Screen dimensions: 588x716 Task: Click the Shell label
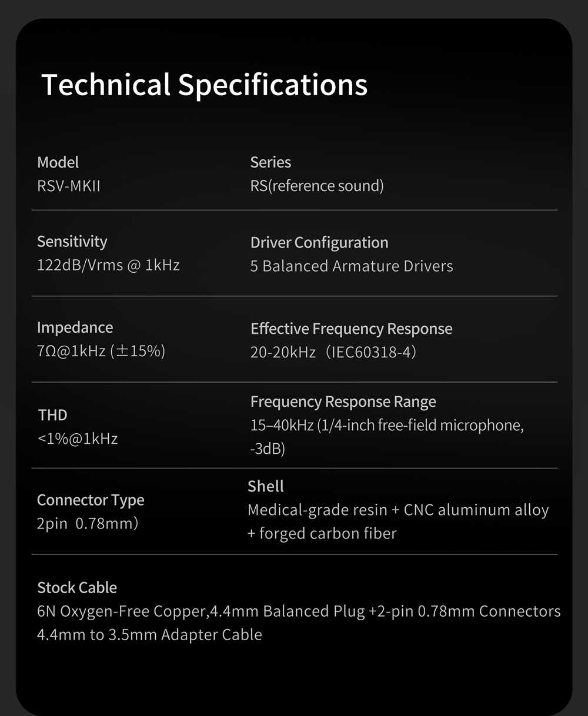[x=266, y=486]
